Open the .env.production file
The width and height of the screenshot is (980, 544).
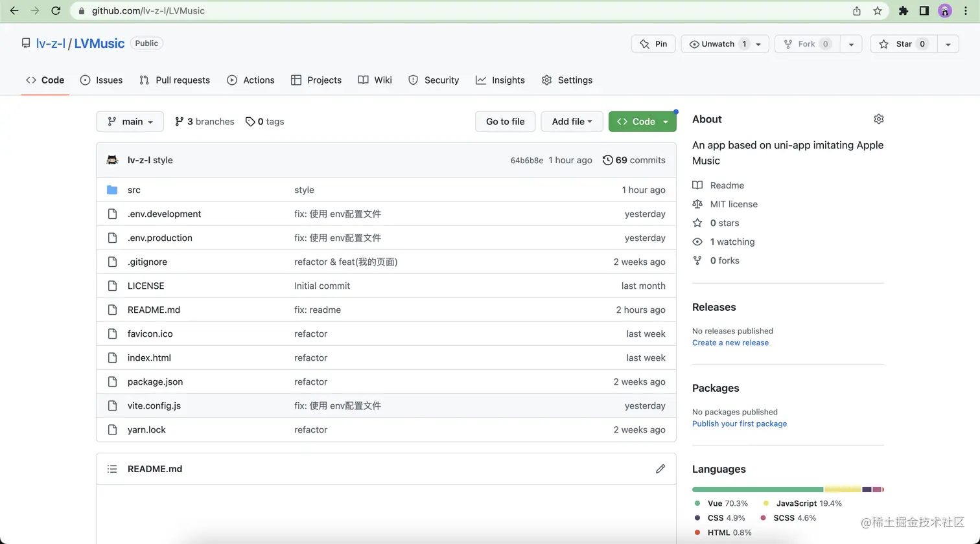[x=160, y=238]
